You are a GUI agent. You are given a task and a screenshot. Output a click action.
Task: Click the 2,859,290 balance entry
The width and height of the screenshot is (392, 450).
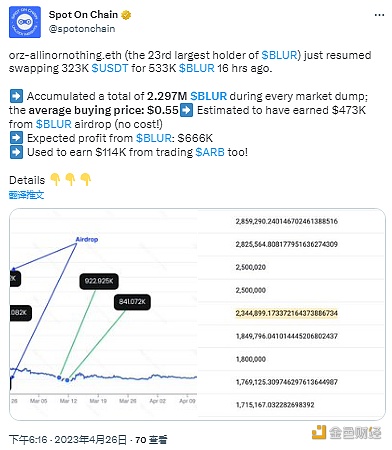click(x=286, y=221)
